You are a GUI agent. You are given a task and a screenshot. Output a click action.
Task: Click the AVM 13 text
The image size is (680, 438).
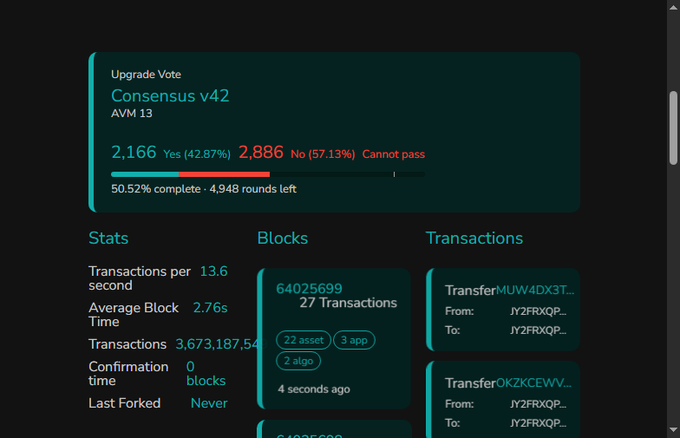pyautogui.click(x=131, y=114)
